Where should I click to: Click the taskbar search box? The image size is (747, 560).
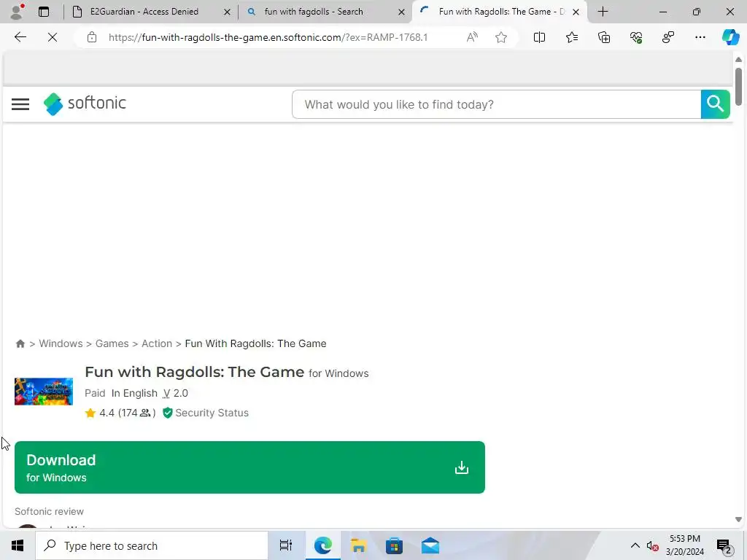[x=152, y=545]
